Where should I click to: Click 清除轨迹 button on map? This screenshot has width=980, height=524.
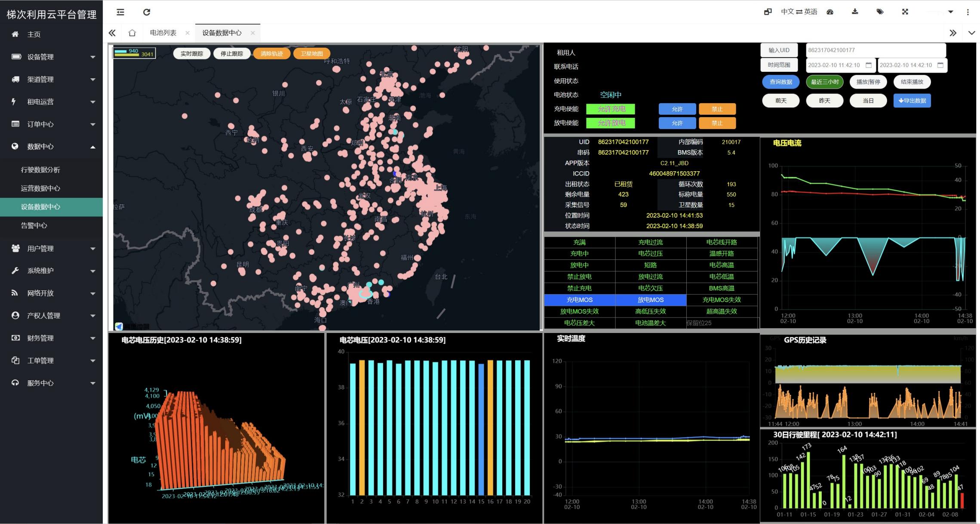pyautogui.click(x=272, y=53)
